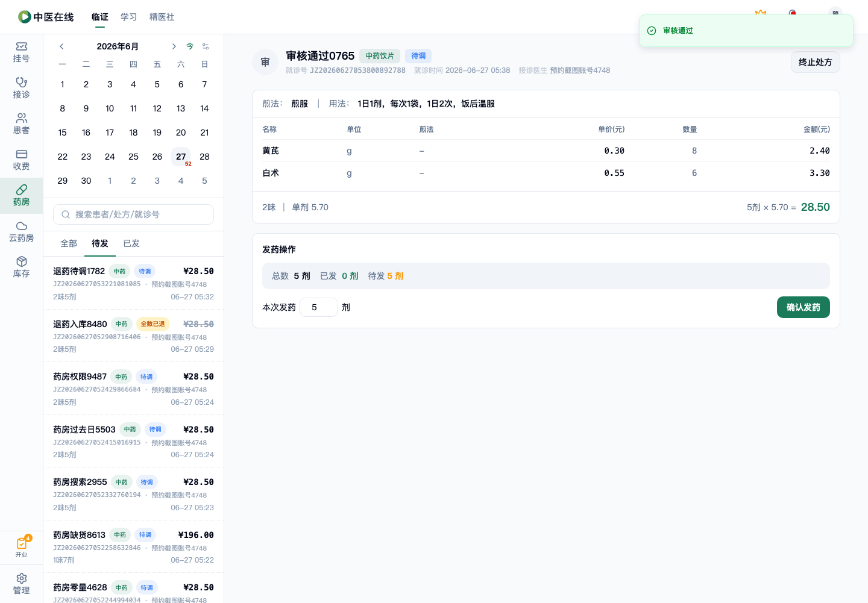Click the search magnifier icon
The image size is (868, 603).
[66, 214]
